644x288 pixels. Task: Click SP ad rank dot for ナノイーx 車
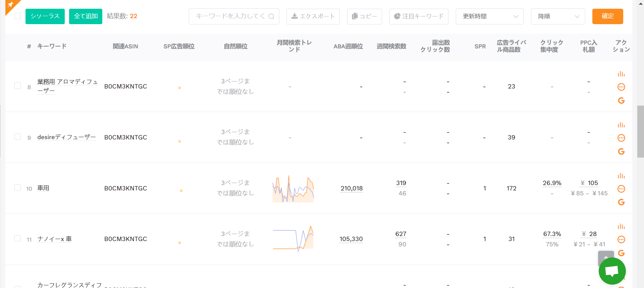[180, 243]
